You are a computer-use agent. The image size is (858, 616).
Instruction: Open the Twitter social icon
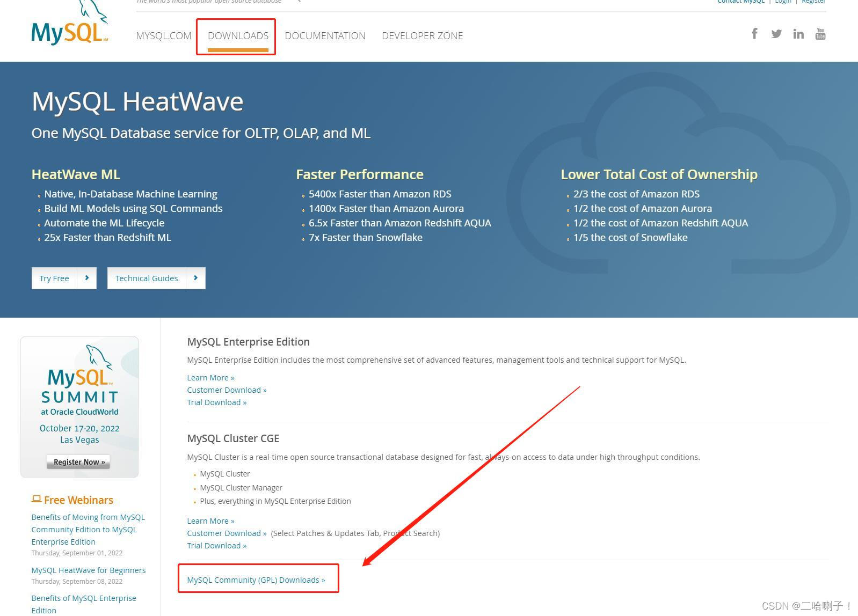(x=776, y=34)
